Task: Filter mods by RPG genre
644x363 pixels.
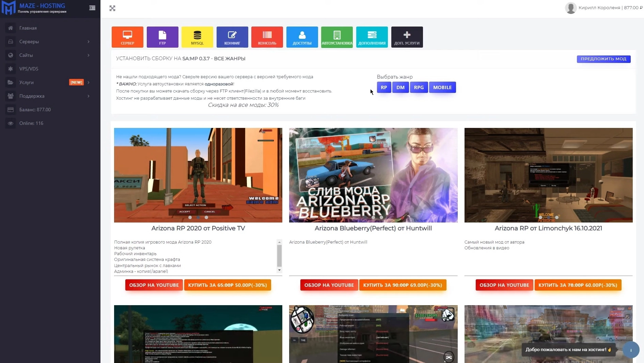Action: (x=419, y=87)
